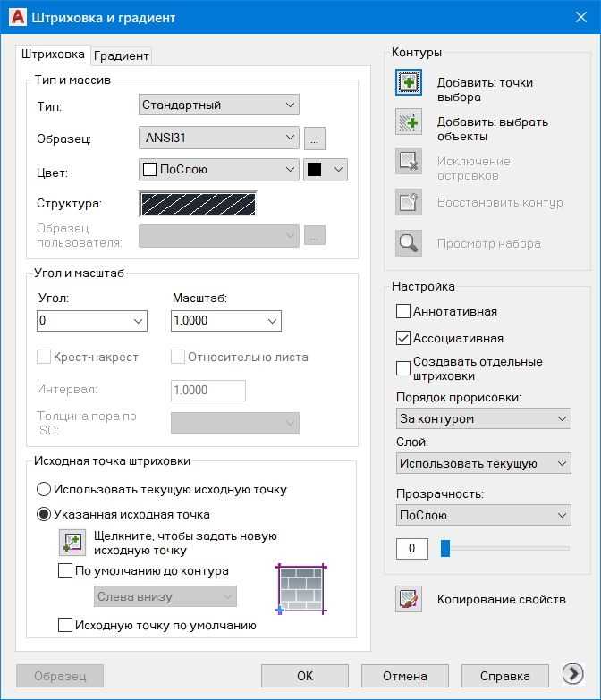Open the pattern browser button next to ANSI31
The image size is (601, 700).
tap(314, 139)
